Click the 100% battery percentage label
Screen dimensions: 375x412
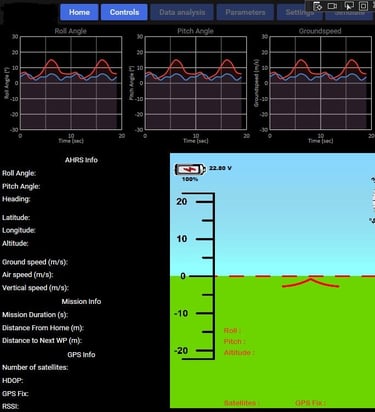point(190,179)
